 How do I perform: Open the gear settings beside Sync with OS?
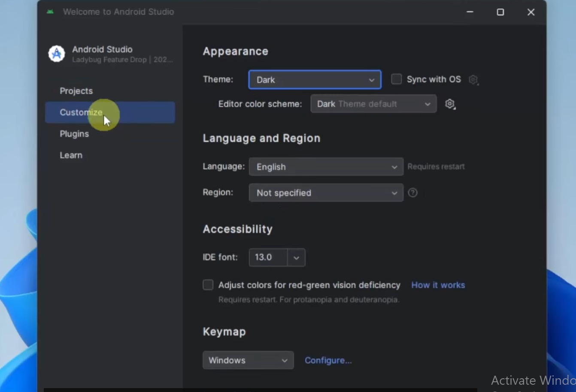(x=473, y=80)
